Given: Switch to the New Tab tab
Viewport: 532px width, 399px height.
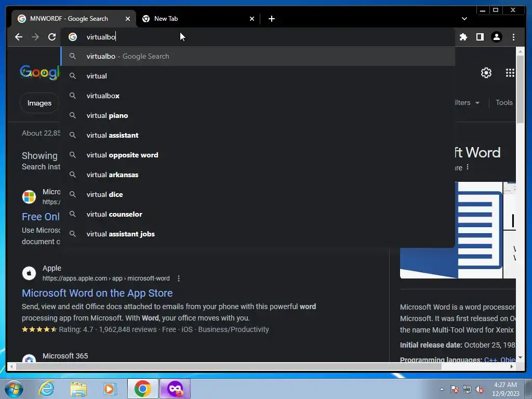Looking at the screenshot, I should point(198,19).
